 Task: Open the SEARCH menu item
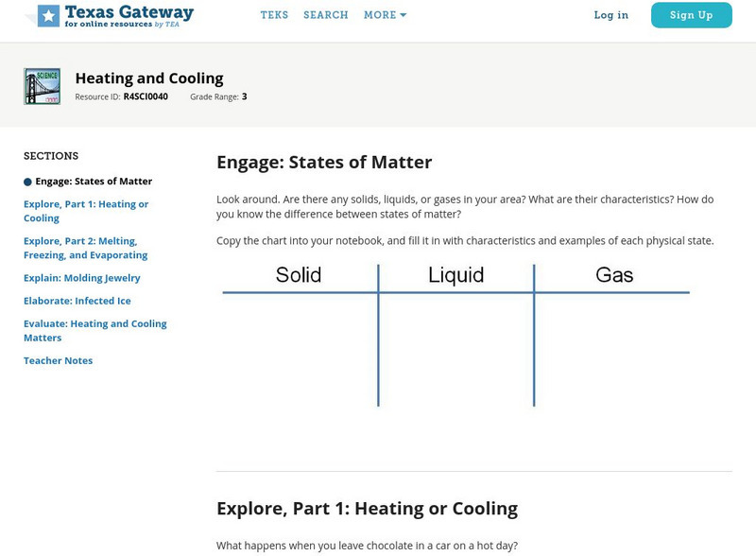pos(326,15)
